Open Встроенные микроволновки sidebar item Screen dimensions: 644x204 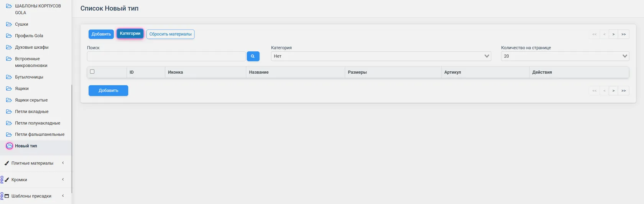point(31,62)
